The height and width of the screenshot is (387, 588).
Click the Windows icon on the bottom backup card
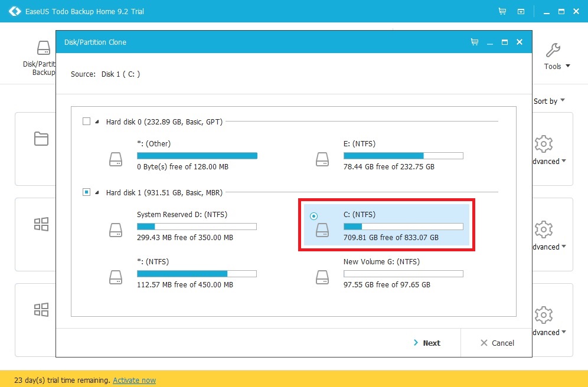[41, 310]
